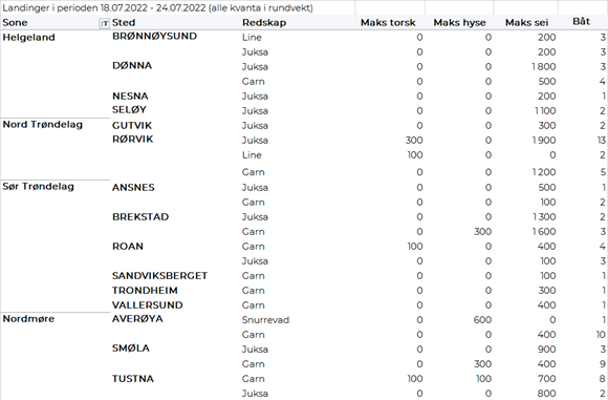The width and height of the screenshot is (608, 400).
Task: Click the TUSTNA place cell
Action: tap(131, 379)
